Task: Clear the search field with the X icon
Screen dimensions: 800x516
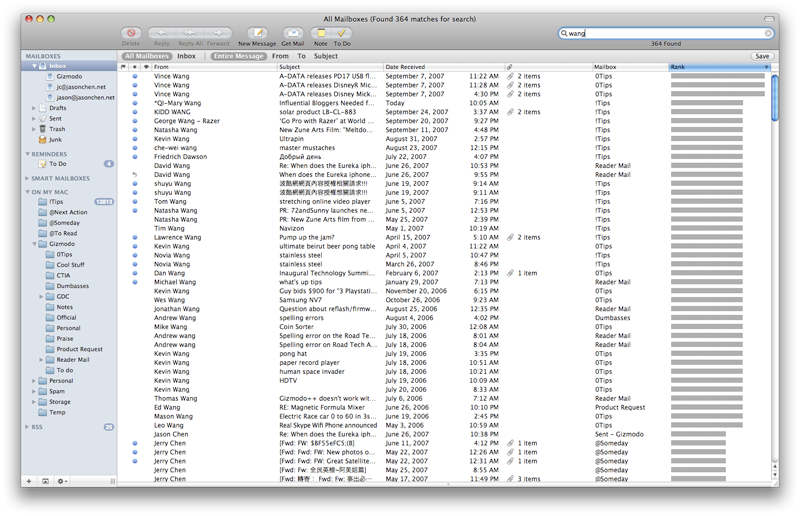Action: point(768,33)
